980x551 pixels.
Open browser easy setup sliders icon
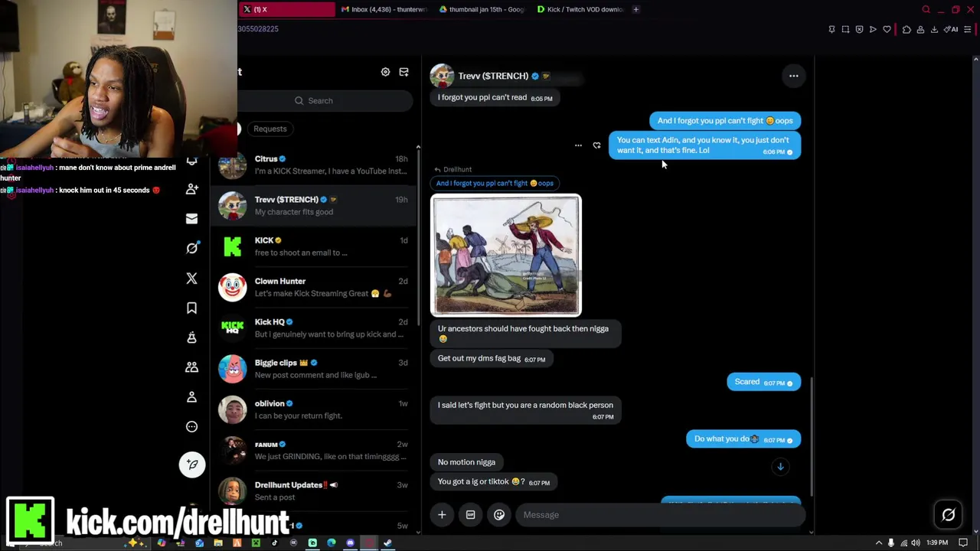pos(967,29)
